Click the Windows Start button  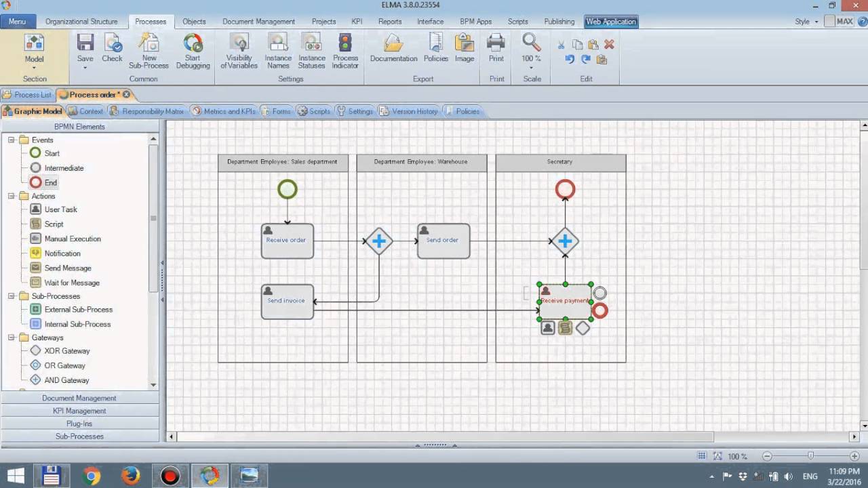(x=16, y=476)
